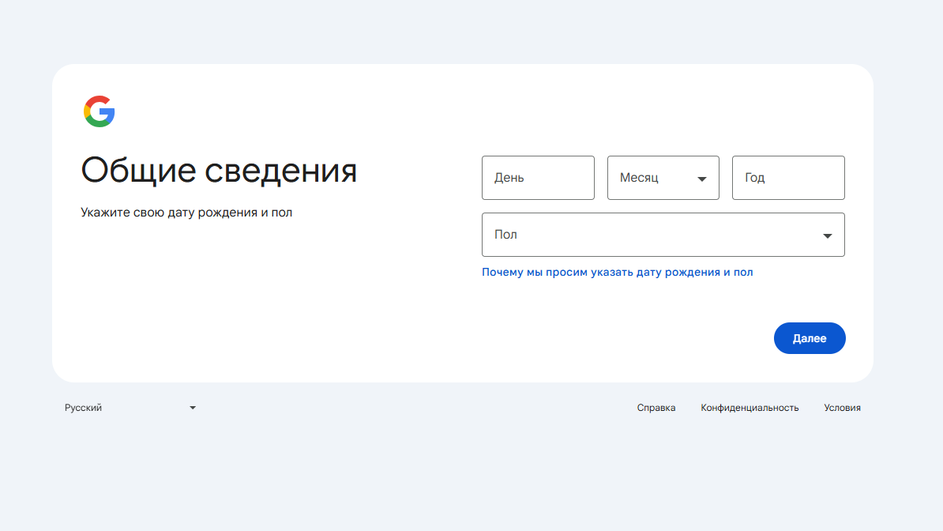Focus the Год input field
Screen dimensions: 943x531
coord(788,178)
